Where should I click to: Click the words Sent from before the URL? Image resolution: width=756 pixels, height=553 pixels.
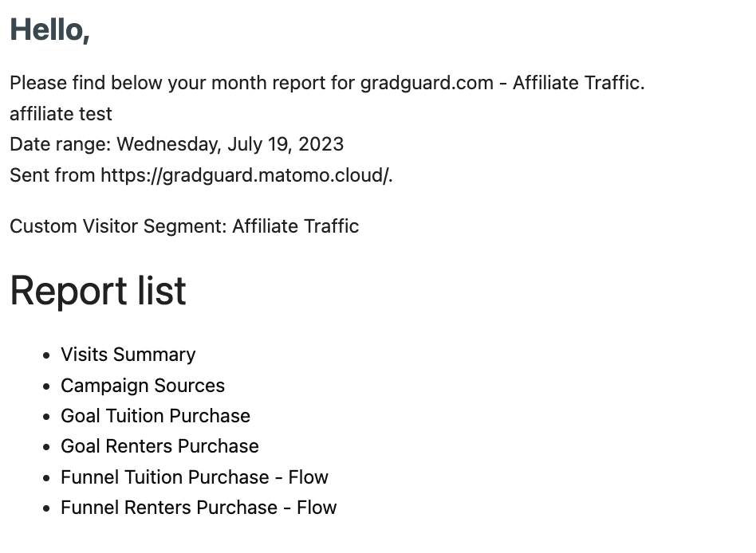pyautogui.click(x=52, y=175)
